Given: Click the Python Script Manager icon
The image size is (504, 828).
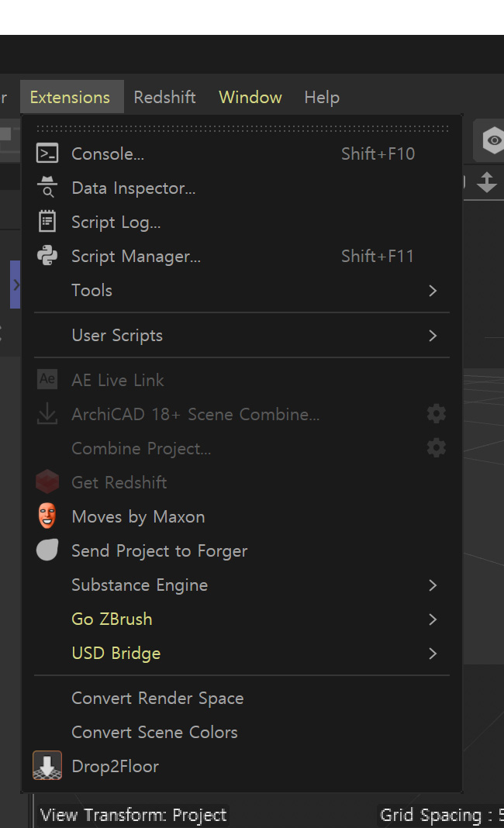Looking at the screenshot, I should [47, 256].
